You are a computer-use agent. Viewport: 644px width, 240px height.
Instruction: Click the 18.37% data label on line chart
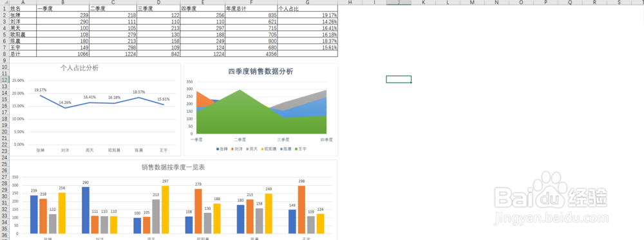(x=139, y=92)
